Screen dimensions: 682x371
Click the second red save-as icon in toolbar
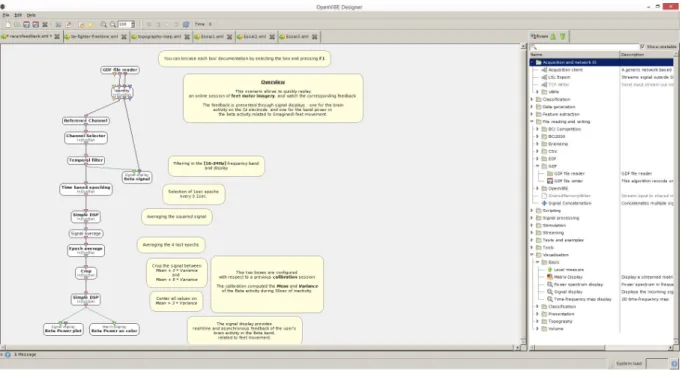click(x=36, y=24)
